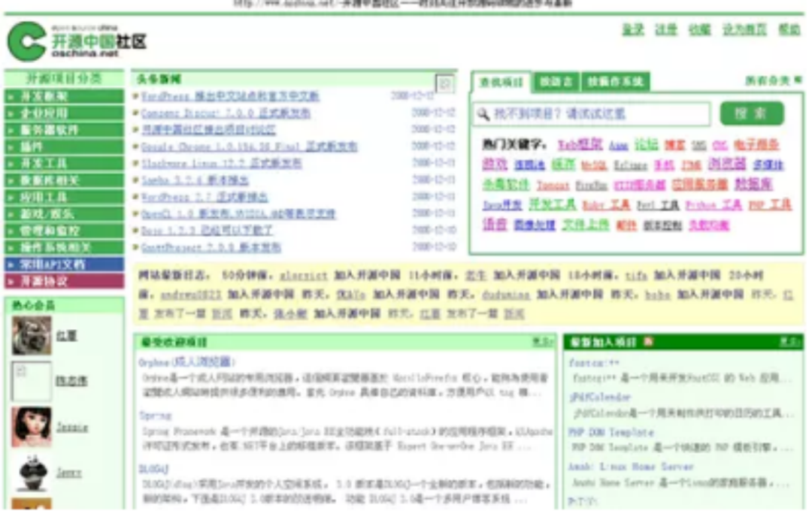Open the 注册 link at top
Image resolution: width=812 pixels, height=523 pixels.
point(666,29)
